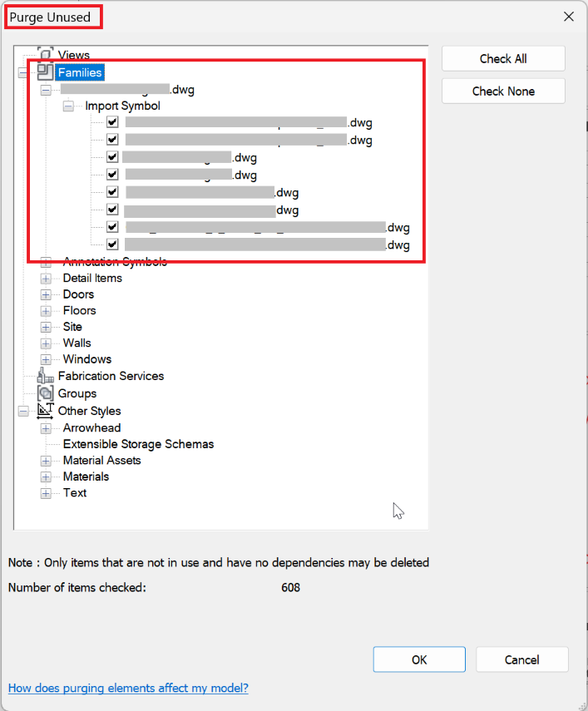Uncheck the last checkbox under Import Symbol

[x=112, y=244]
